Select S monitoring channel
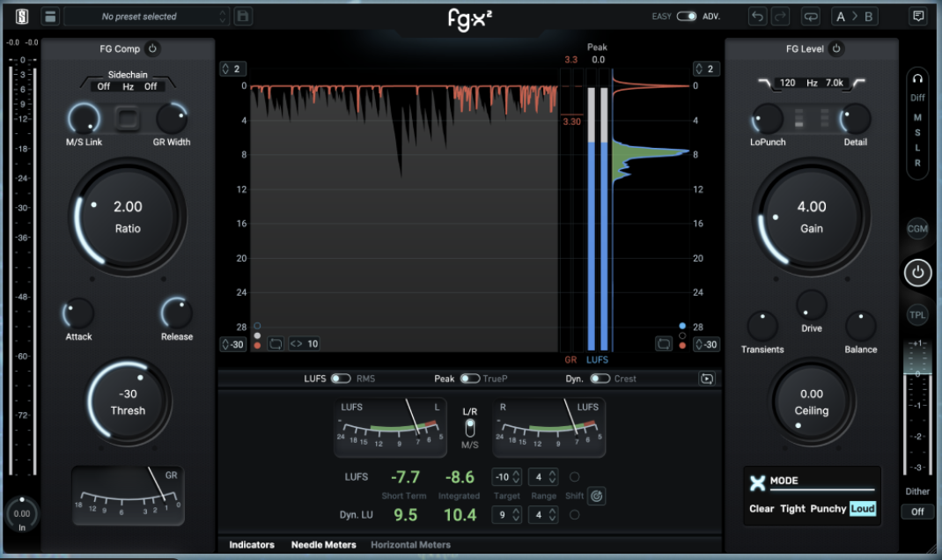The width and height of the screenshot is (942, 560). 917,133
